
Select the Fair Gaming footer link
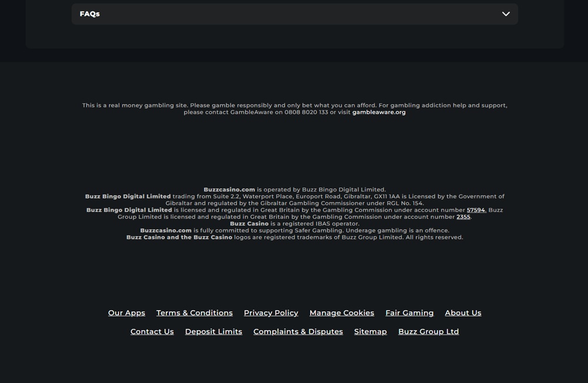(409, 313)
